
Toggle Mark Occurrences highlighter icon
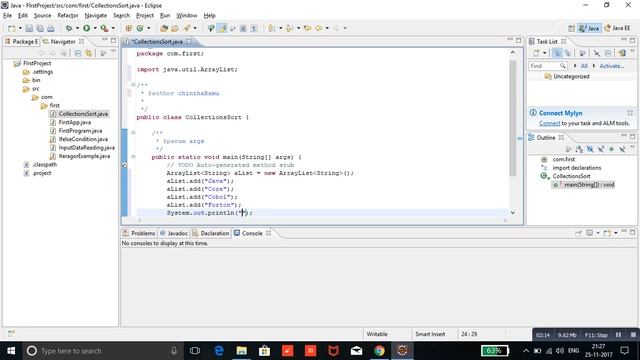[x=222, y=28]
